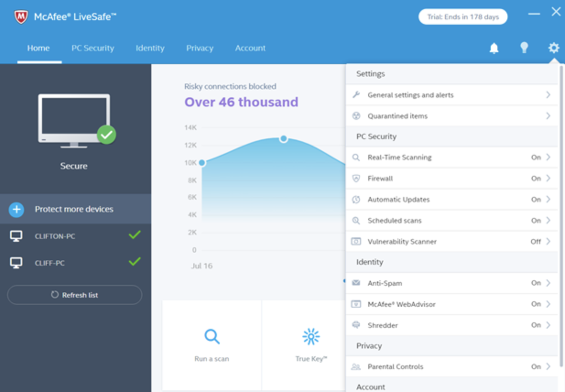Click the Shredder icon
The width and height of the screenshot is (565, 392).
tap(356, 325)
